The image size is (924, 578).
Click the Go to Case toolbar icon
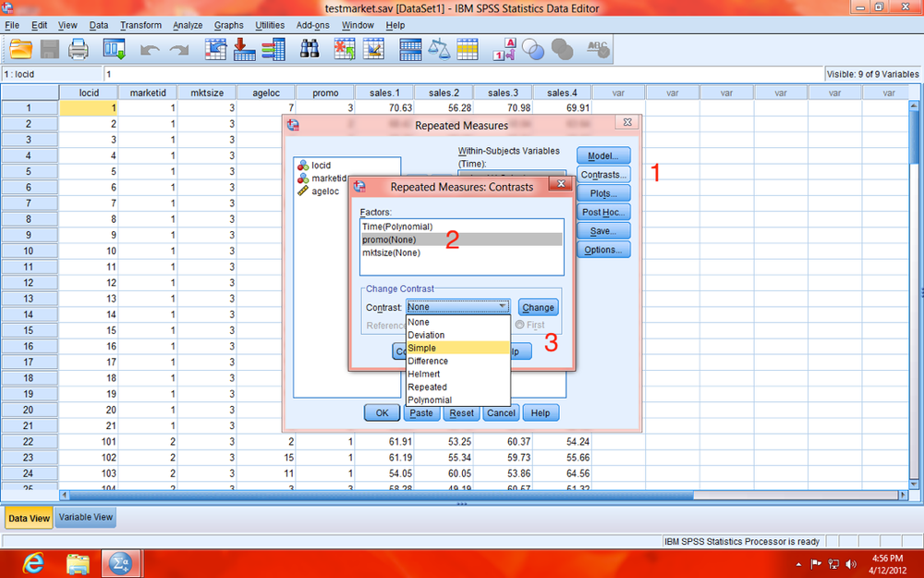[x=215, y=50]
